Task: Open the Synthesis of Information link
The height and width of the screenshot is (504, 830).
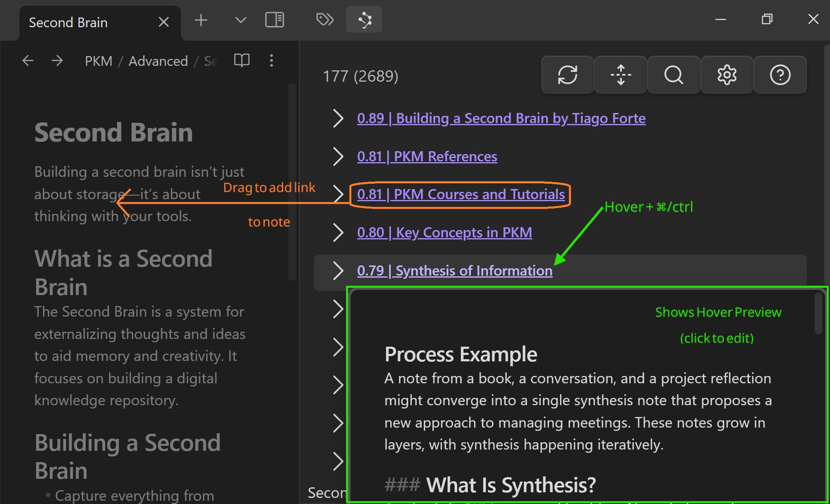Action: [454, 271]
